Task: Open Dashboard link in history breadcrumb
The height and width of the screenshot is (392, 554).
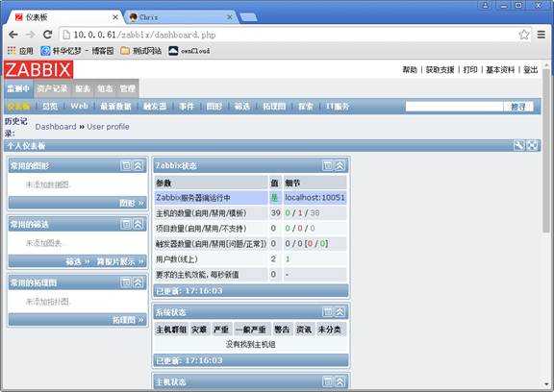Action: (56, 126)
